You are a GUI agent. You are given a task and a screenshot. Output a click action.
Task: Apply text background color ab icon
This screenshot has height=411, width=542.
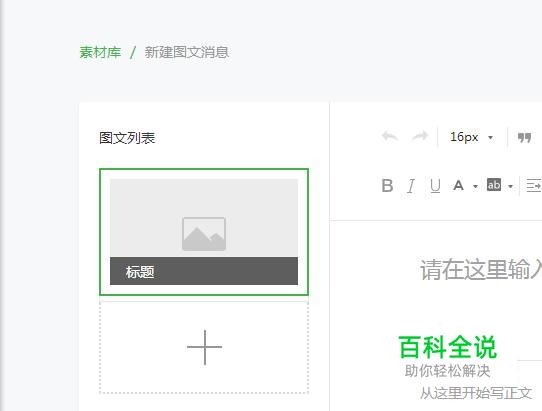[494, 185]
